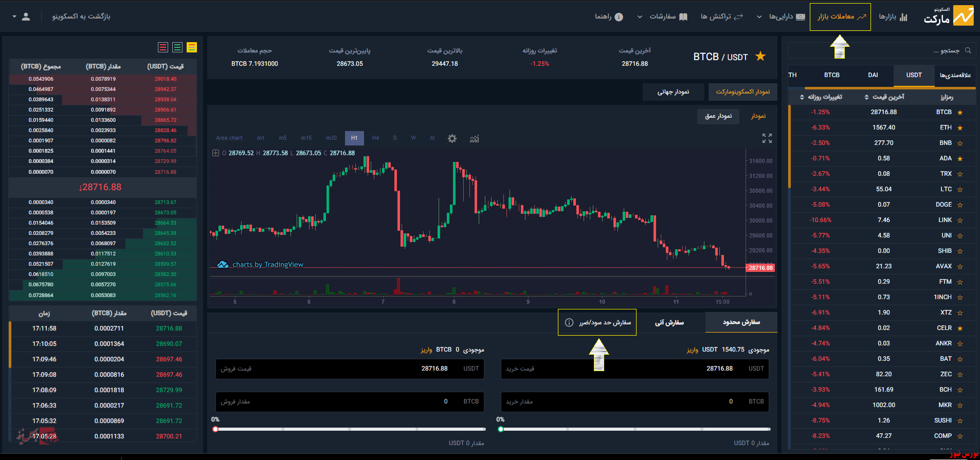Click the search magnifier icon

968,50
